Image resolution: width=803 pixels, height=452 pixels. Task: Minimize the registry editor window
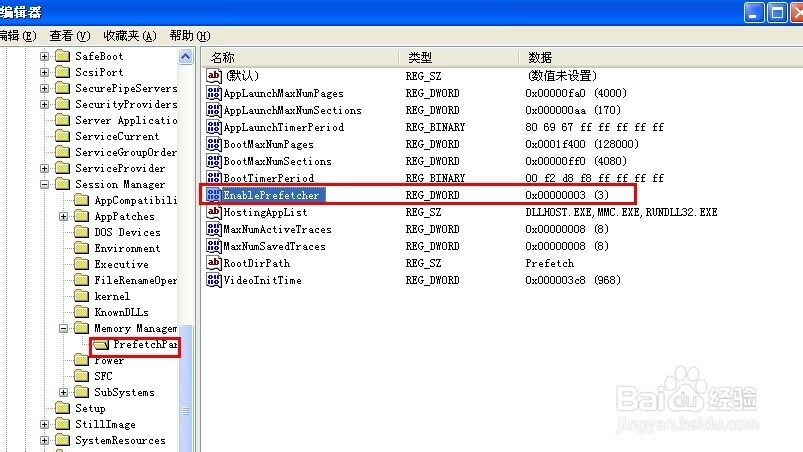tap(753, 13)
